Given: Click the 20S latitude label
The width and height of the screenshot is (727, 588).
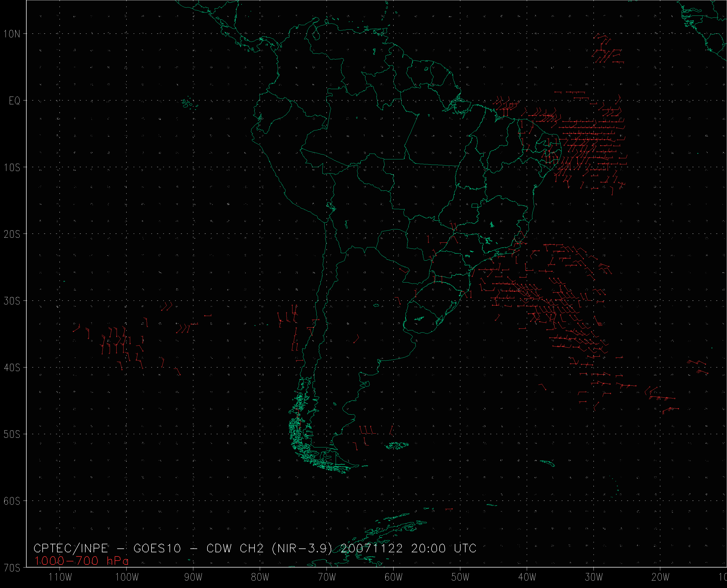Looking at the screenshot, I should [12, 234].
